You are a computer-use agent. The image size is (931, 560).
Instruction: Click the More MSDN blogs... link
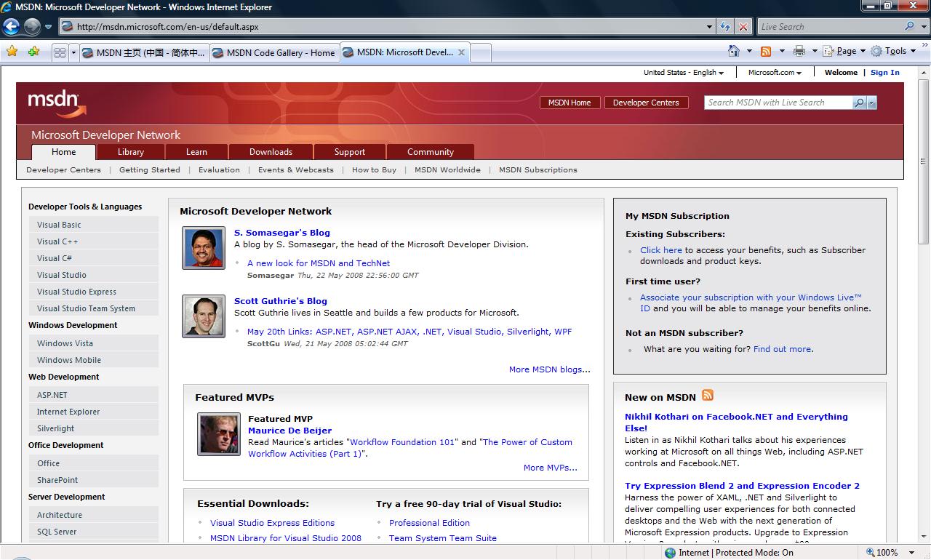(x=550, y=369)
